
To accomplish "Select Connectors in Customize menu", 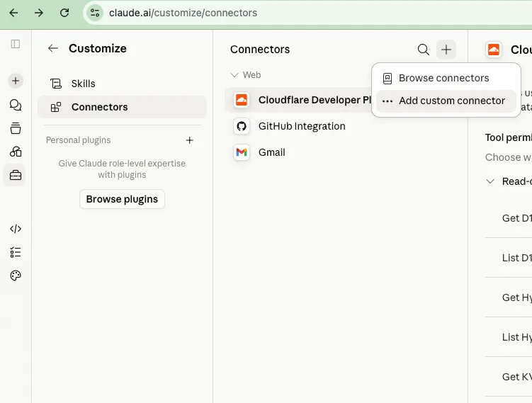I will [x=122, y=107].
